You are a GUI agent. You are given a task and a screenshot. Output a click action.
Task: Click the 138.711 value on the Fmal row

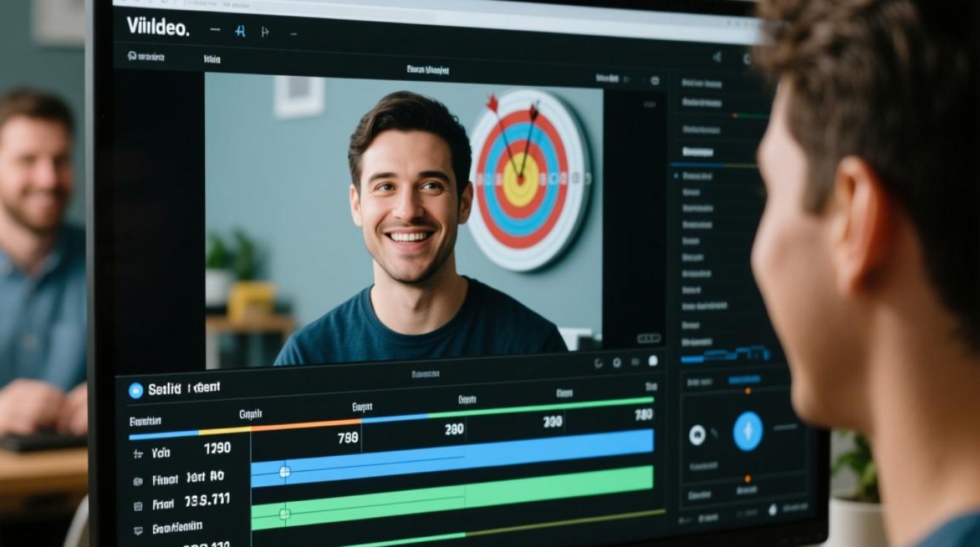click(207, 501)
